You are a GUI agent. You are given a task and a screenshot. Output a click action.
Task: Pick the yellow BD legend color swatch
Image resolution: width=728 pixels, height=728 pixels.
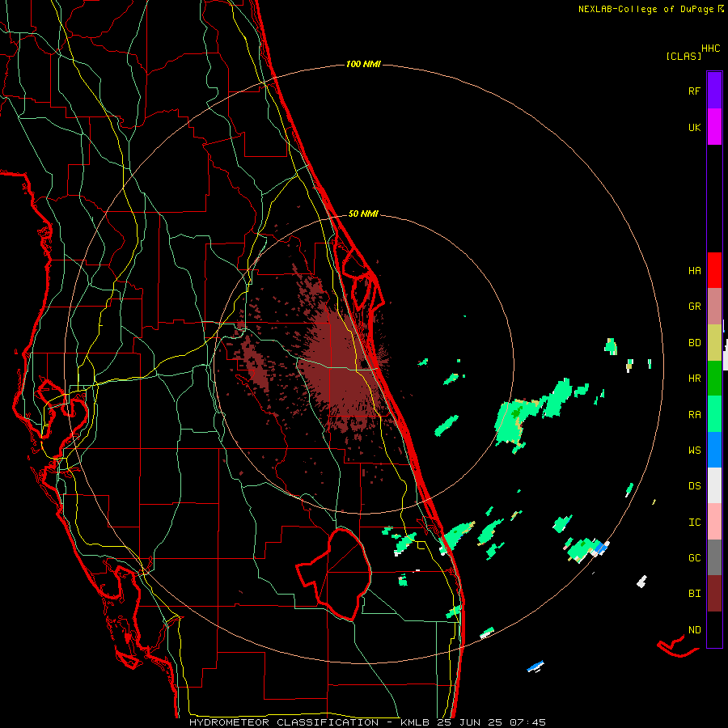pos(714,343)
